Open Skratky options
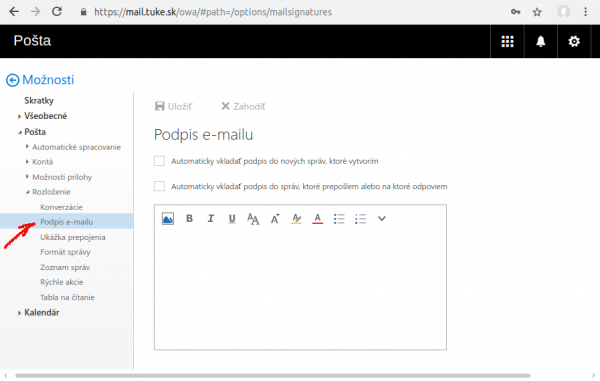Viewport: 600px width, 381px height. point(39,101)
